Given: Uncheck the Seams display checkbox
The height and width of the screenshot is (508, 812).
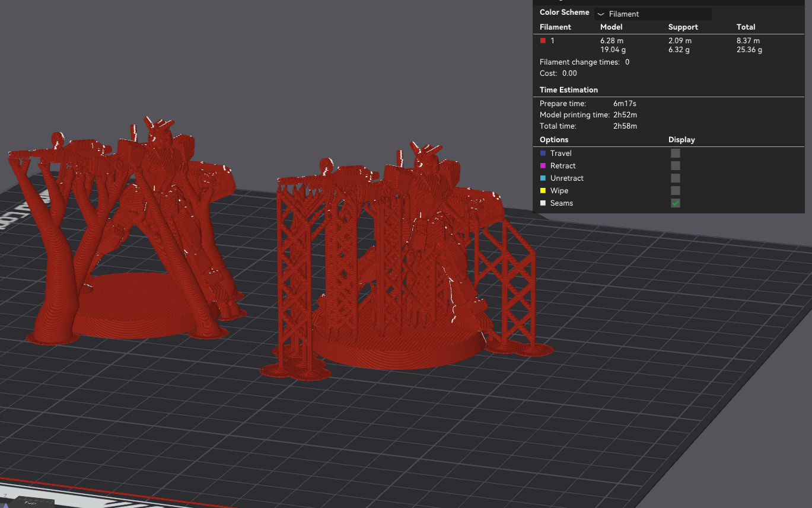Looking at the screenshot, I should 676,203.
